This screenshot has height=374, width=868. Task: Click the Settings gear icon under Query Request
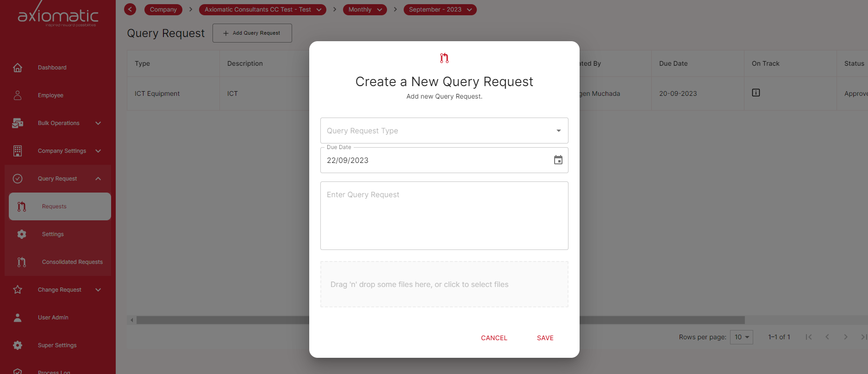22,234
